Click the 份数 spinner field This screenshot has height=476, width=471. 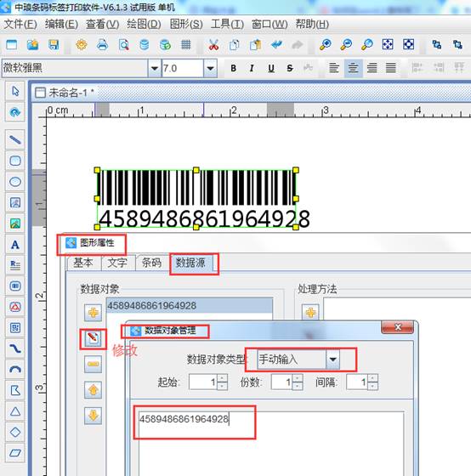[x=287, y=382]
